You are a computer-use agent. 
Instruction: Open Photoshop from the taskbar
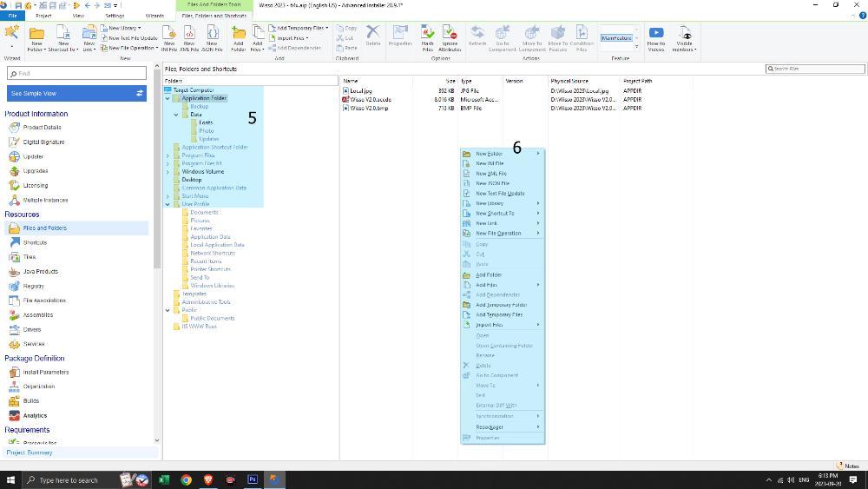coord(253,479)
